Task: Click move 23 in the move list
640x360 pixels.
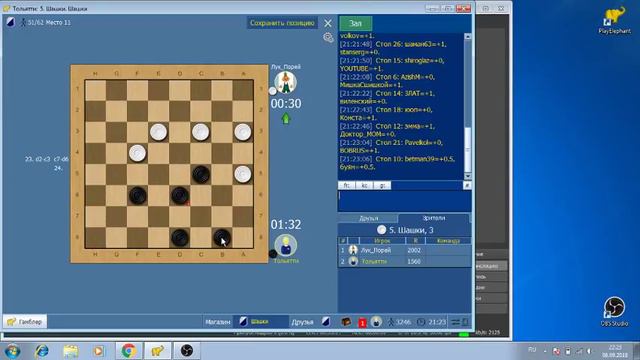Action: [x=47, y=159]
